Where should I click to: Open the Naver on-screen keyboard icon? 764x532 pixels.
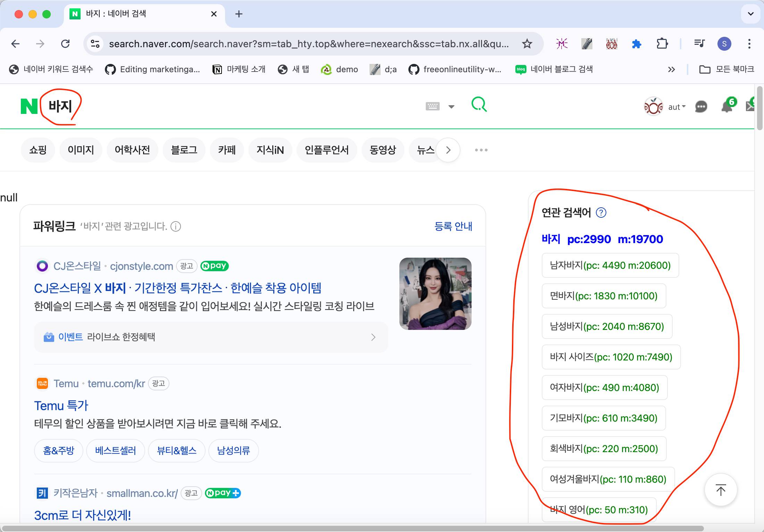click(x=432, y=106)
